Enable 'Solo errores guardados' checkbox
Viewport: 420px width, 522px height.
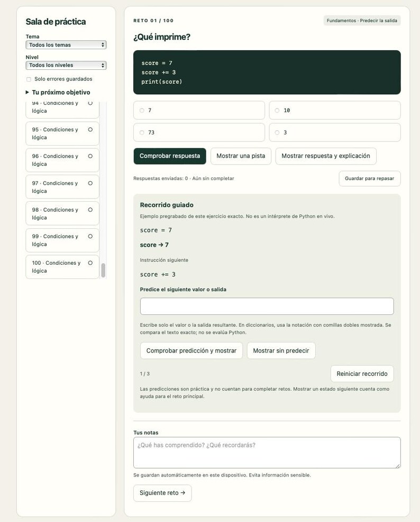pos(29,79)
